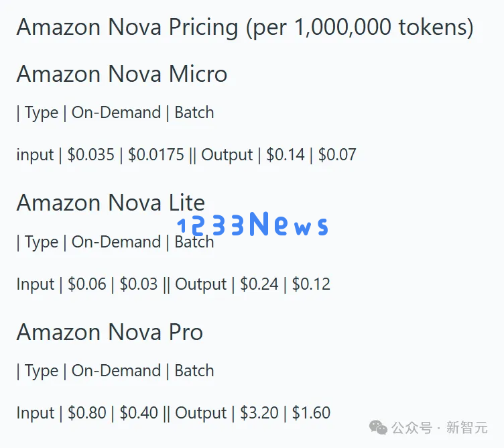The height and width of the screenshot is (448, 504).
Task: Click the Micro input price $0.035
Action: (91, 155)
